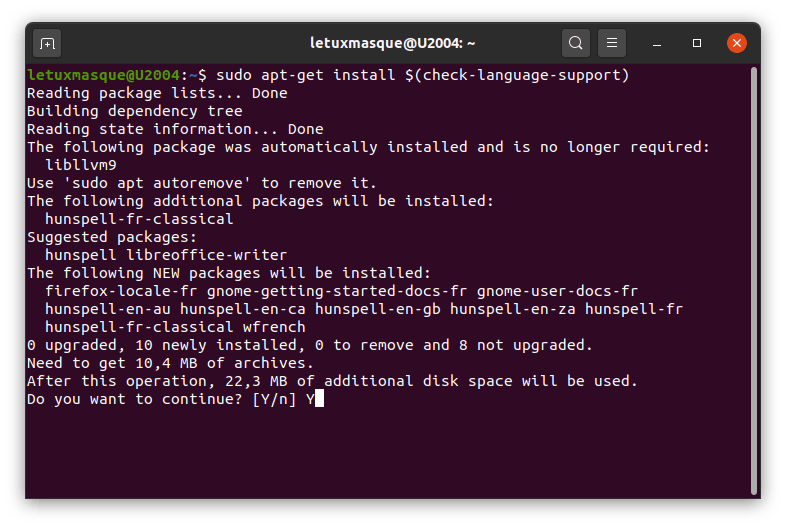Click the libllvm9 package name
The image size is (786, 527).
[x=81, y=165]
